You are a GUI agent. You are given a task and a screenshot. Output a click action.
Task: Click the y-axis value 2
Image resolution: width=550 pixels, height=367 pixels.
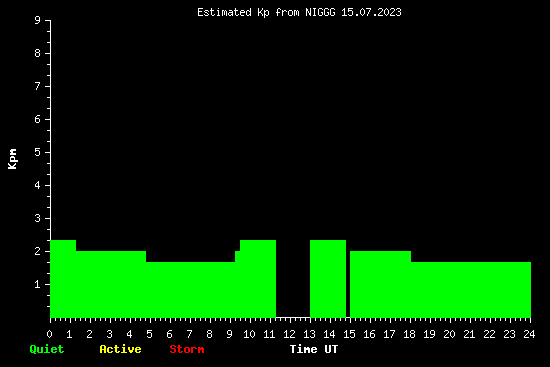point(38,251)
